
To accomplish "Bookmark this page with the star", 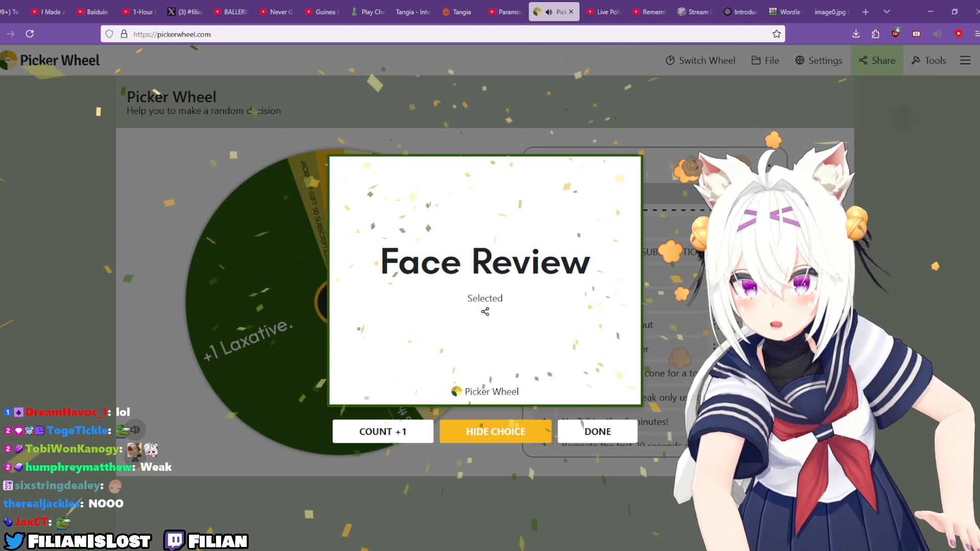I will click(777, 34).
